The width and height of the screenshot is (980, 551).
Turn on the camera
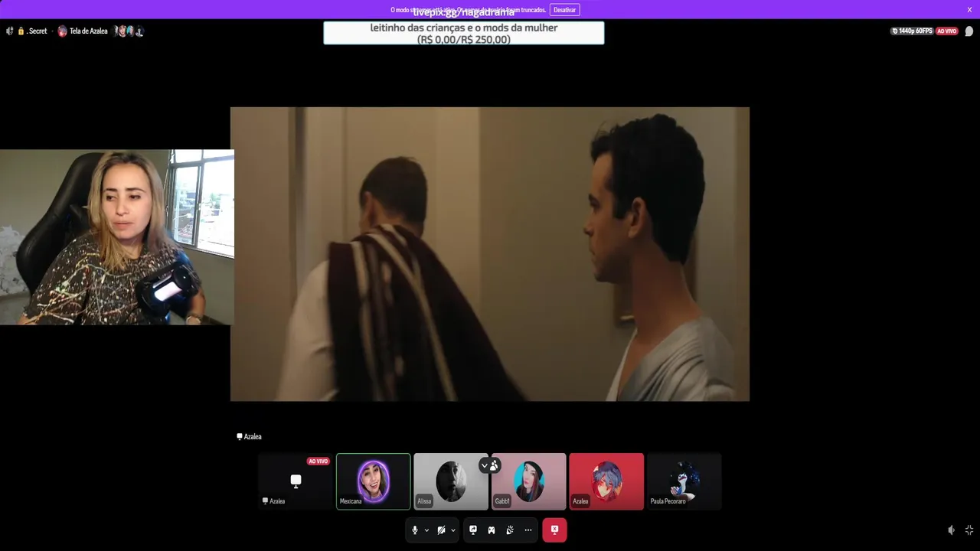point(441,530)
